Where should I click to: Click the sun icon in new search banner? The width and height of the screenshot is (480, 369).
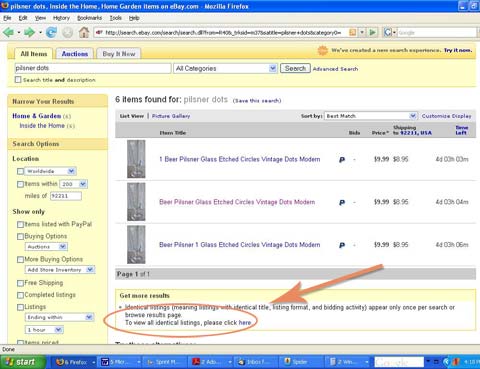click(322, 51)
